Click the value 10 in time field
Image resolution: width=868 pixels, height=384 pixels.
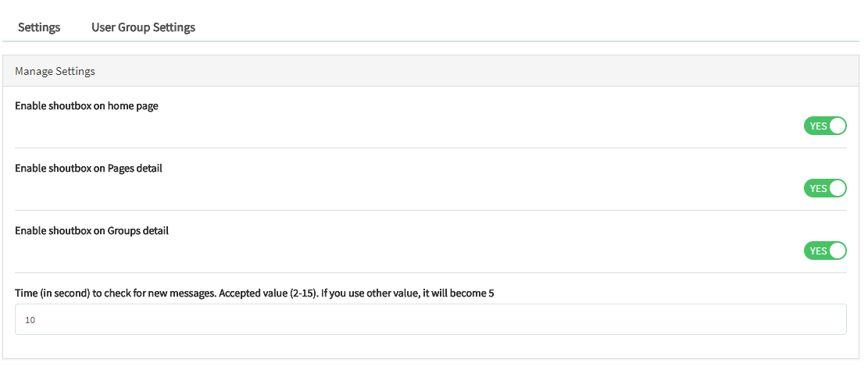[30, 320]
